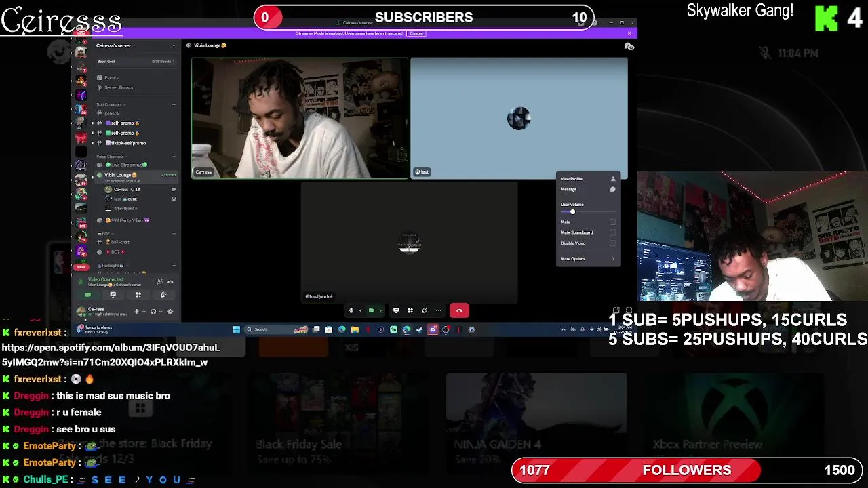Viewport: 868px width, 488px height.
Task: Open the dropdown arrow next to call bar microphone
Action: (360, 310)
